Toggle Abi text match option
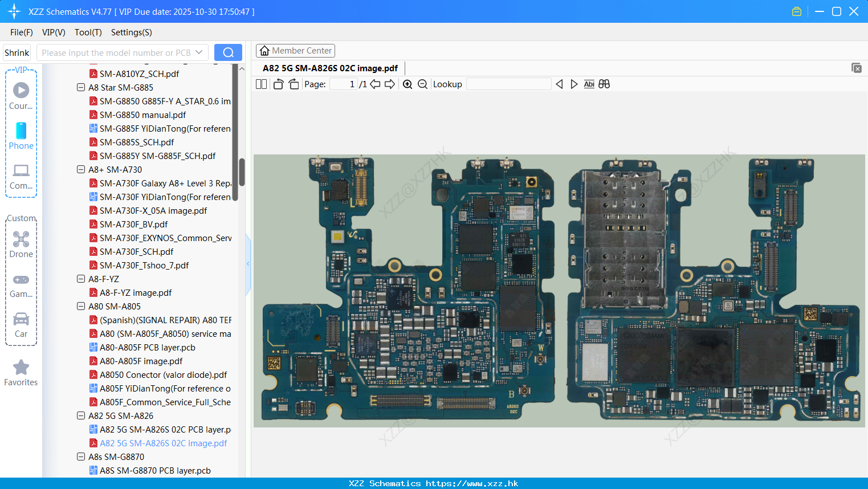The image size is (868, 489). pyautogui.click(x=589, y=84)
